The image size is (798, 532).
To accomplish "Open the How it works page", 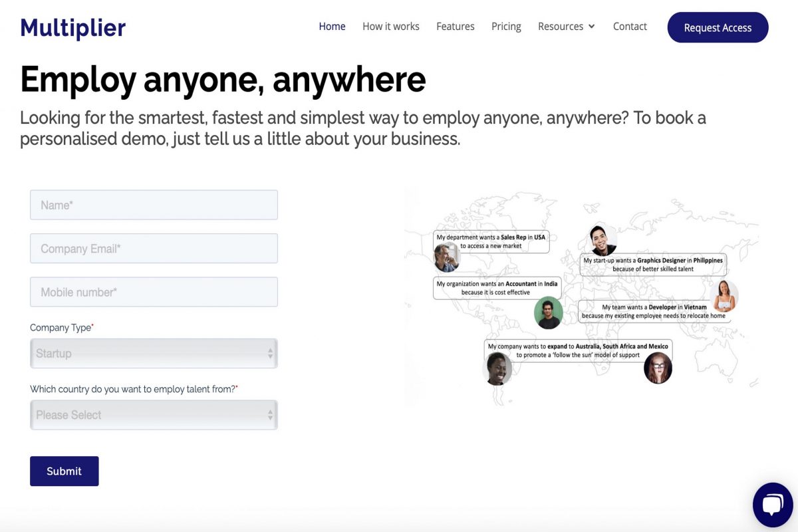I will coord(391,27).
